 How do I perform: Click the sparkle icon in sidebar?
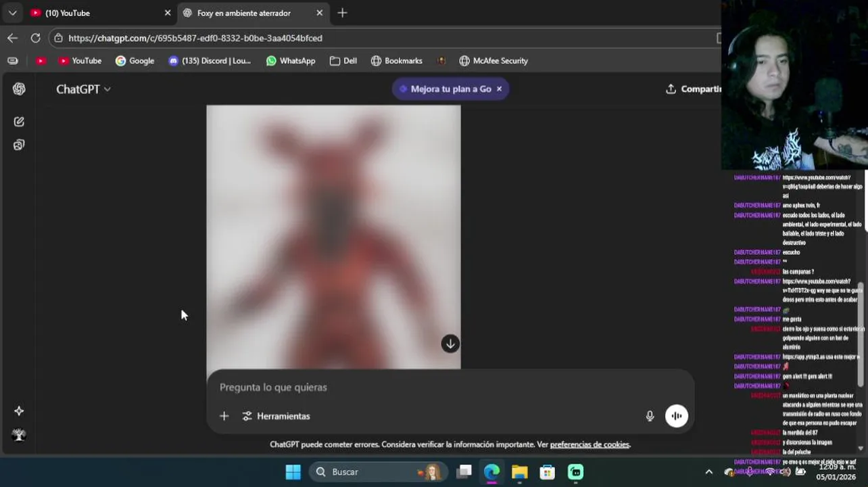19,411
